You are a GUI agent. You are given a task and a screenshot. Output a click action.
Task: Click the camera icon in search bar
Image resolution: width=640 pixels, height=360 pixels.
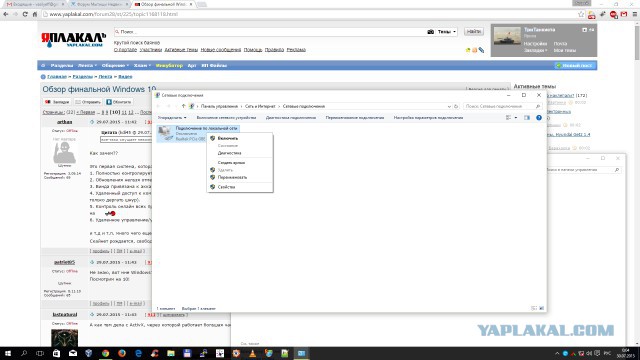click(x=430, y=31)
